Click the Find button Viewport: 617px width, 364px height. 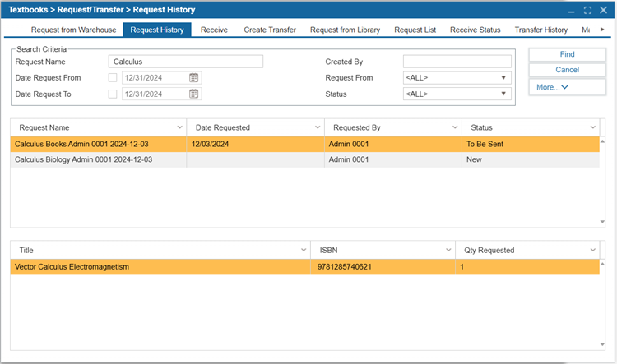tap(567, 54)
